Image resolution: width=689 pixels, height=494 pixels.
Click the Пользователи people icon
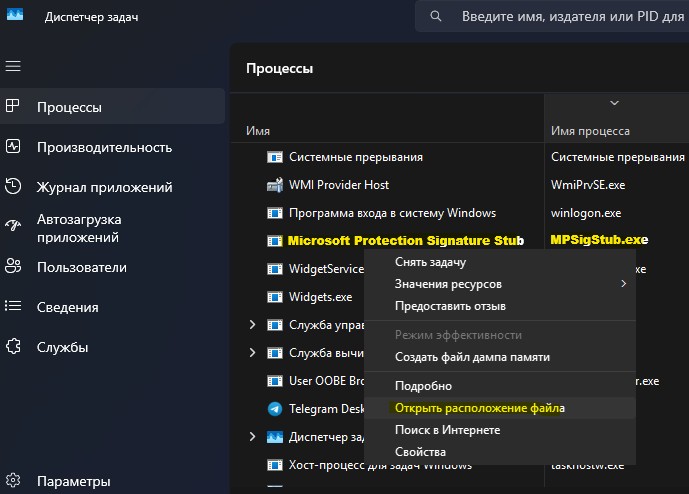click(x=13, y=266)
